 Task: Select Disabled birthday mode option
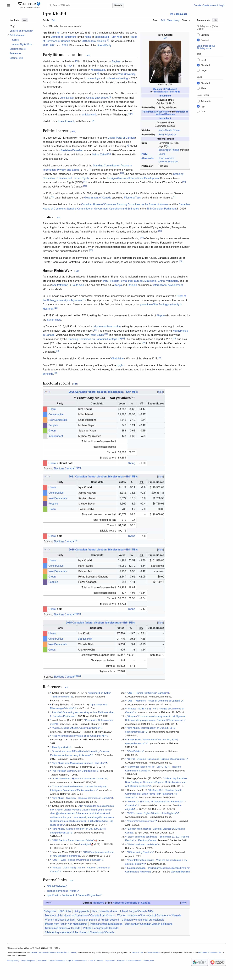(198, 35)
